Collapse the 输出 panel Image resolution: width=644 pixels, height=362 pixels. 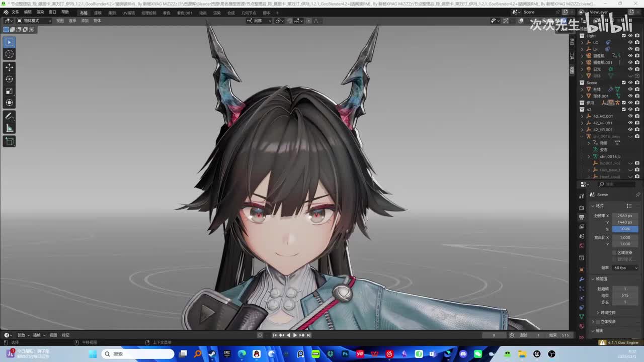593,331
